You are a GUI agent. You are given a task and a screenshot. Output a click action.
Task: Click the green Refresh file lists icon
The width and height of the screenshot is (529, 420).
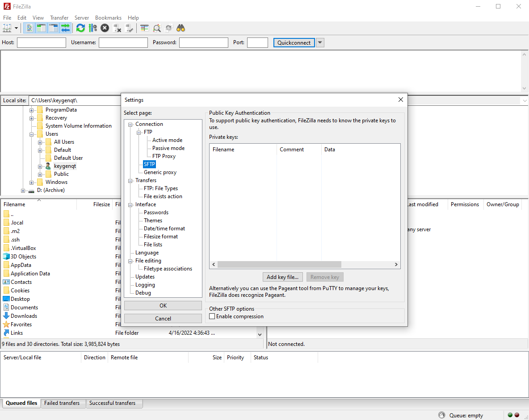(x=80, y=28)
